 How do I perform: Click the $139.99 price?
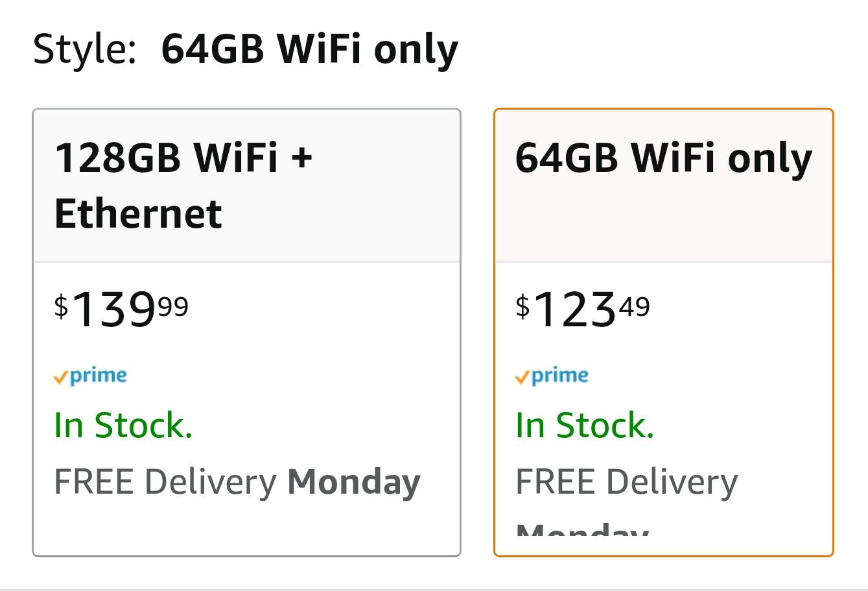point(121,309)
